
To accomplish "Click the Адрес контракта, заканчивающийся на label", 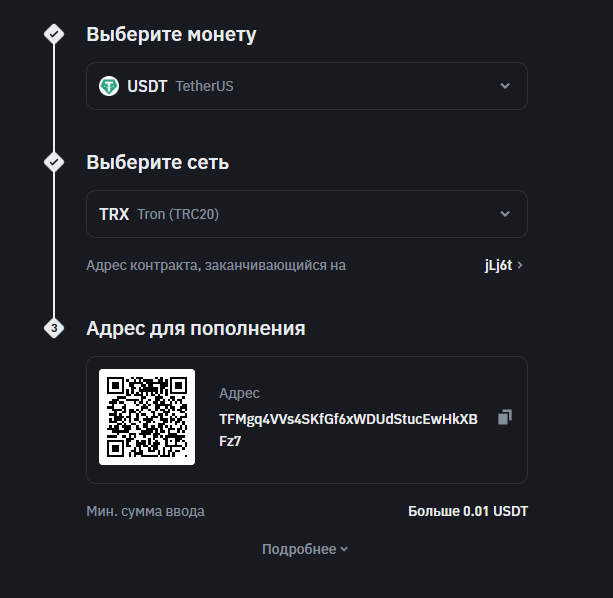I will [216, 265].
